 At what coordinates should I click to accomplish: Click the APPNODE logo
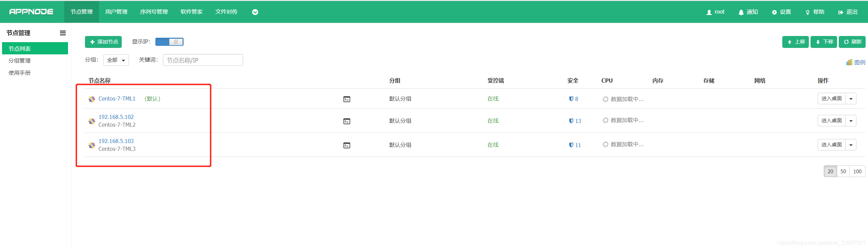[x=31, y=12]
